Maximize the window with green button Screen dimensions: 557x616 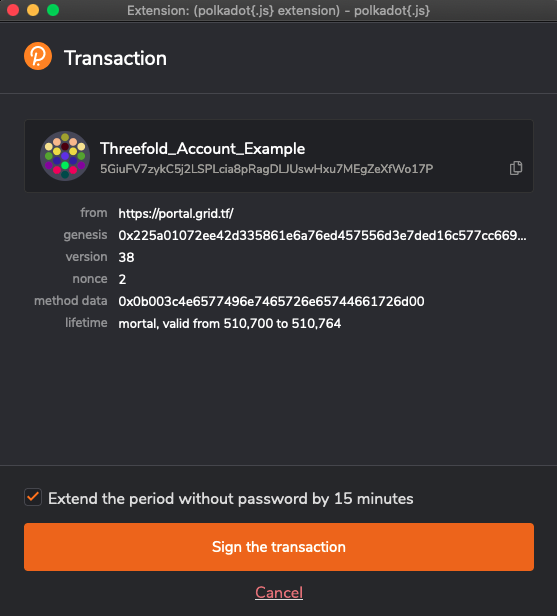click(53, 10)
